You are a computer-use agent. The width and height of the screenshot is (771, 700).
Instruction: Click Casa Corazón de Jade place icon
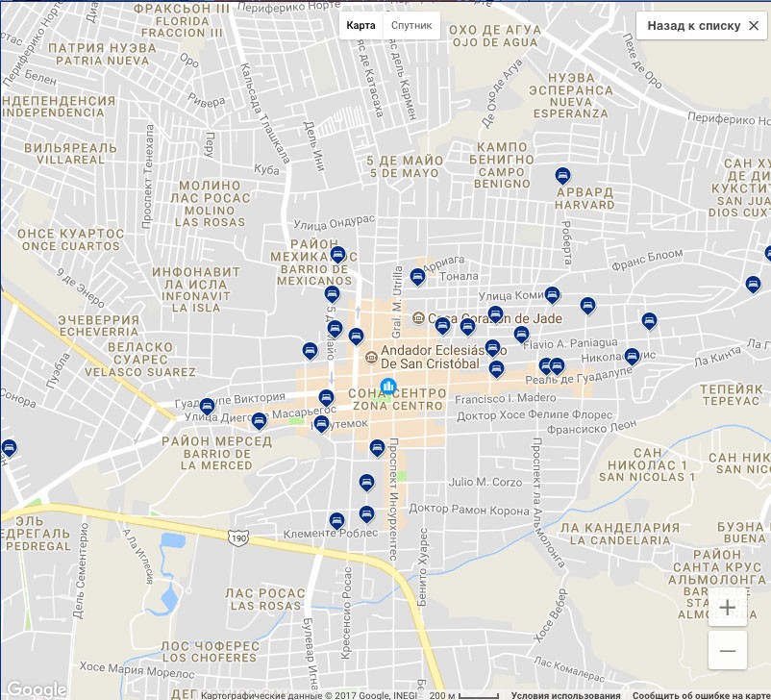pos(418,318)
